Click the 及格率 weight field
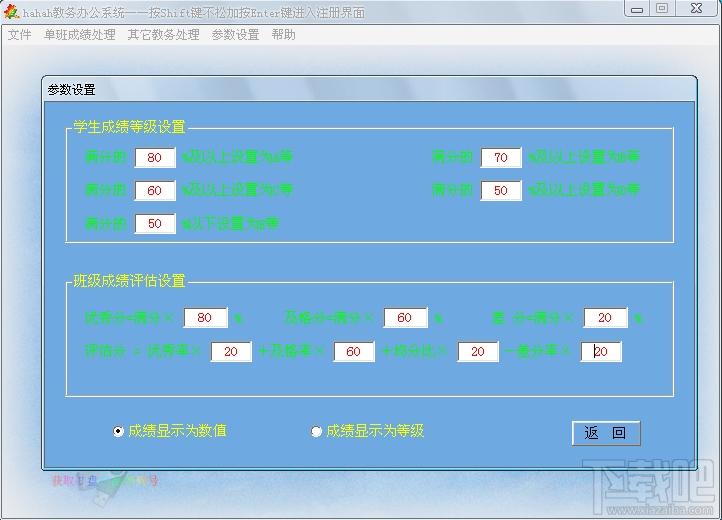Image resolution: width=722 pixels, height=520 pixels. (354, 351)
